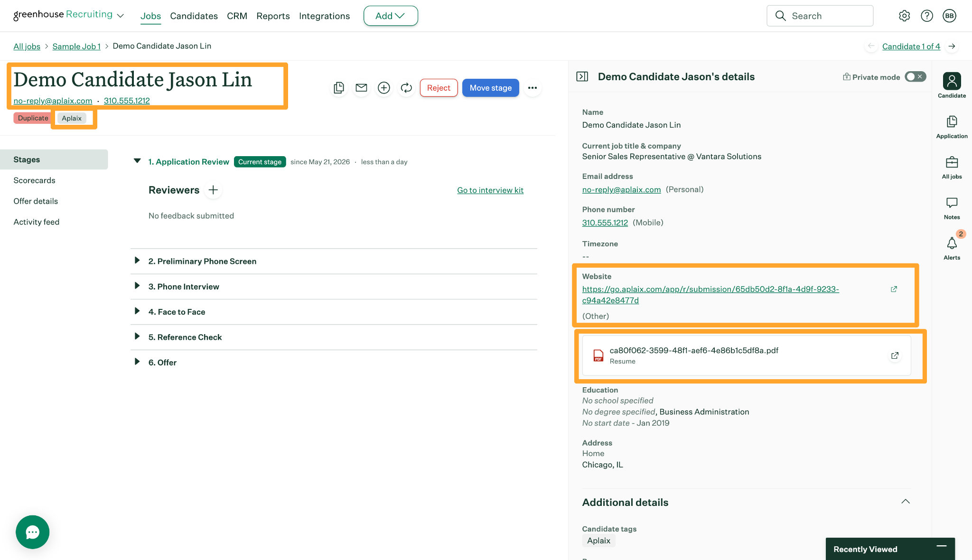Click the All jobs breadcrumb link

[27, 47]
